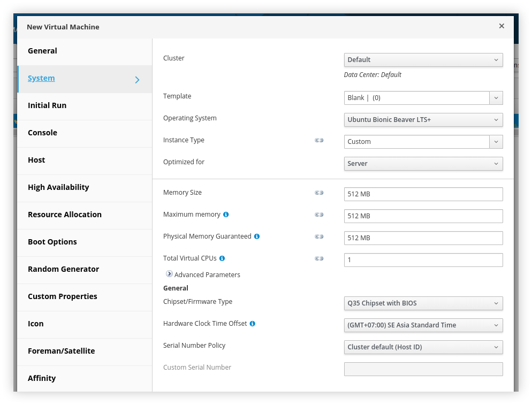The image size is (532, 405).
Task: Click the chain link icon for Instance Type
Action: click(319, 140)
